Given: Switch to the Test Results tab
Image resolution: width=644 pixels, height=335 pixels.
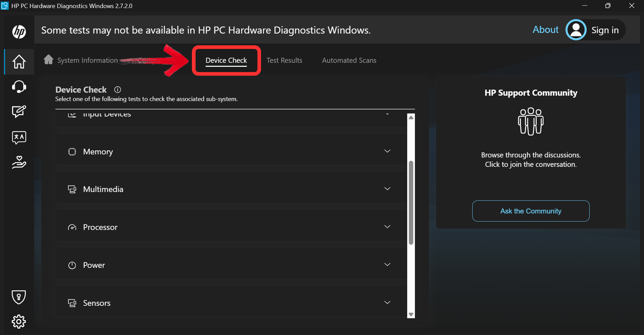Looking at the screenshot, I should pyautogui.click(x=284, y=60).
